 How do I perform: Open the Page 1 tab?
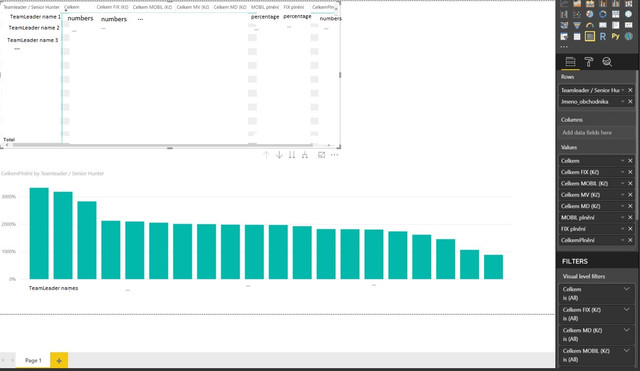pyautogui.click(x=33, y=360)
